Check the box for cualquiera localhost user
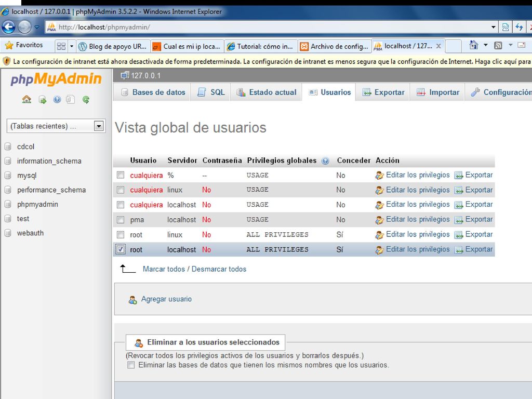This screenshot has height=399, width=532. 121,205
